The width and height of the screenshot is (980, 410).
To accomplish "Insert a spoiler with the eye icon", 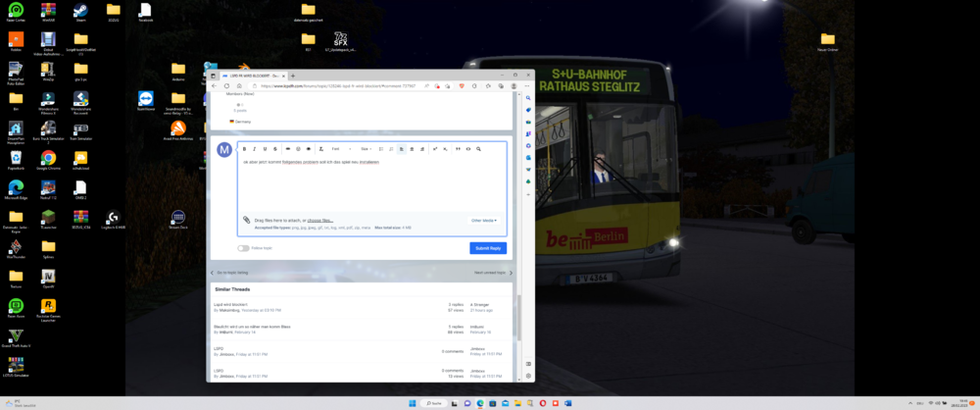I will pos(308,149).
